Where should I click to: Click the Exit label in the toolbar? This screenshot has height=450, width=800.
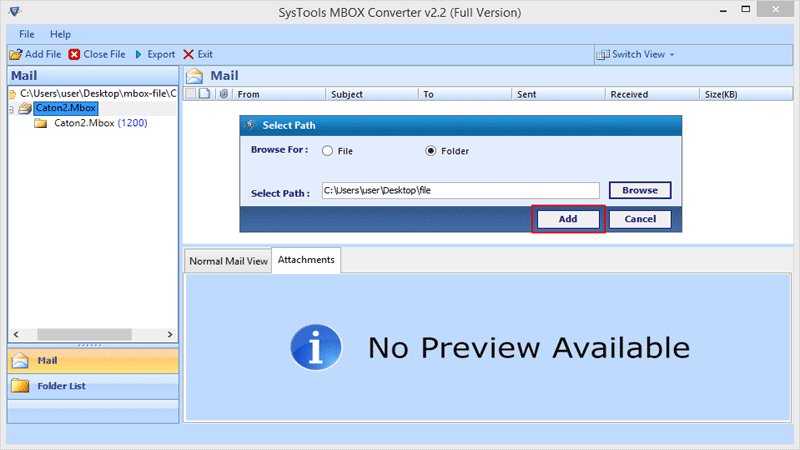(x=205, y=54)
